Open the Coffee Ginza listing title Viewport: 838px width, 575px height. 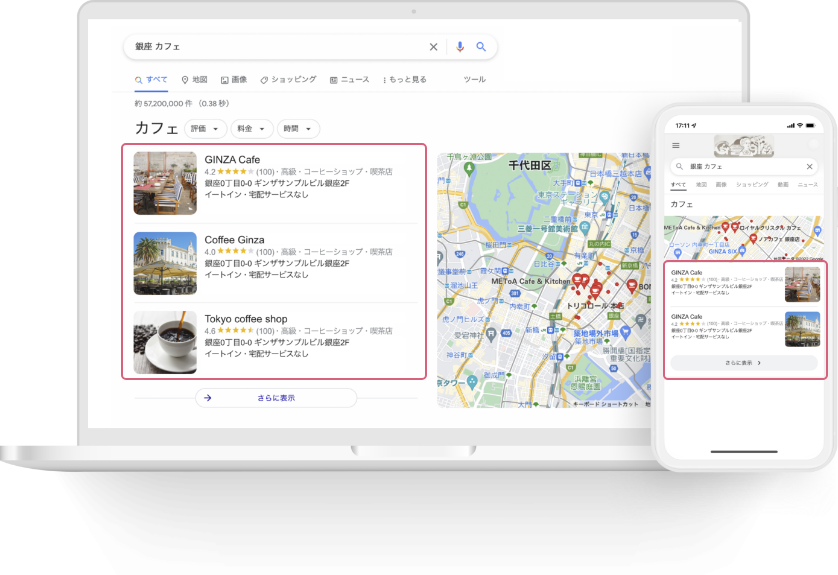235,240
